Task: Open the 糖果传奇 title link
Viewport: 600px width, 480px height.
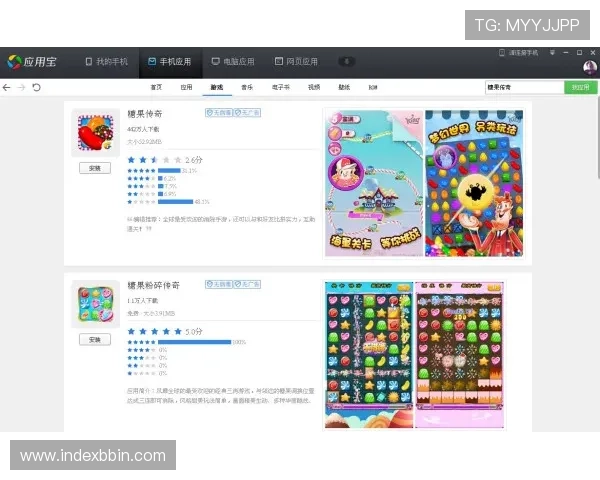Action: point(145,114)
